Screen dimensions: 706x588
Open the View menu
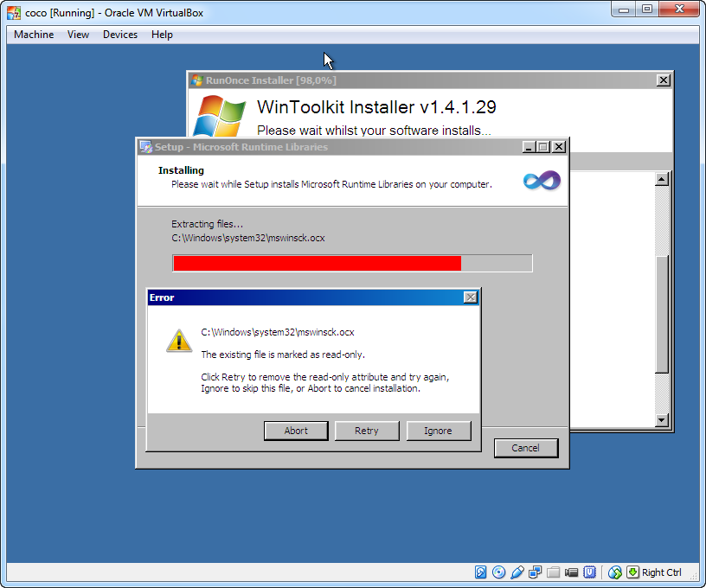[x=78, y=35]
